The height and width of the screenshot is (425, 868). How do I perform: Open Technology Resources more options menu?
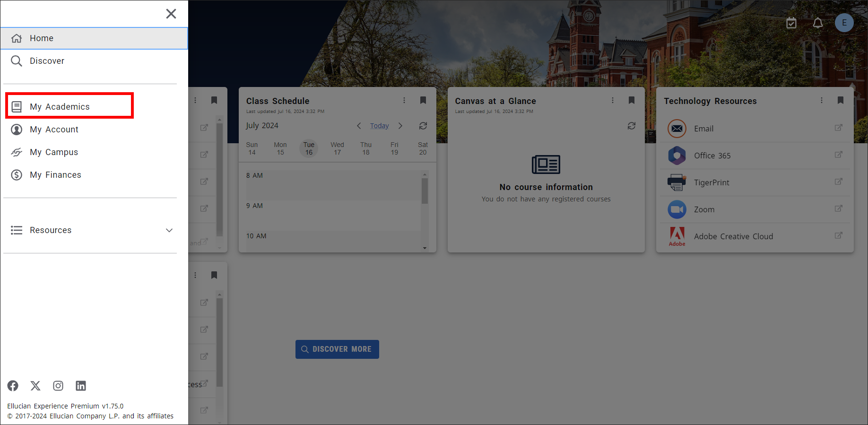821,100
